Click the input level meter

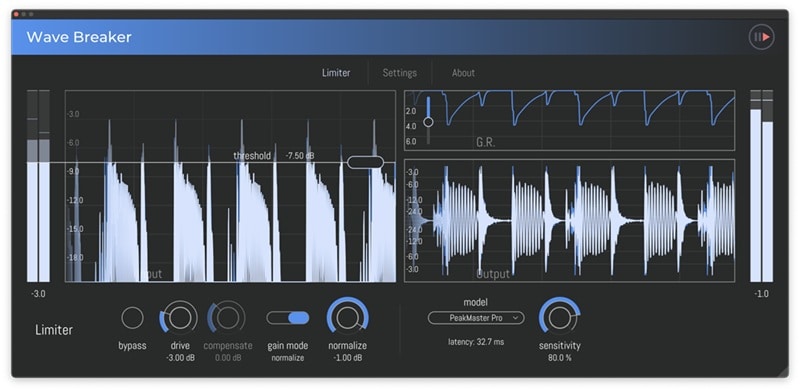point(38,186)
